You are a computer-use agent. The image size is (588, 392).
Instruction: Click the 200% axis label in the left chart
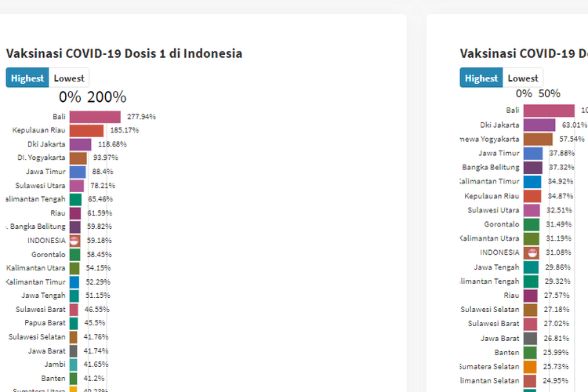107,97
